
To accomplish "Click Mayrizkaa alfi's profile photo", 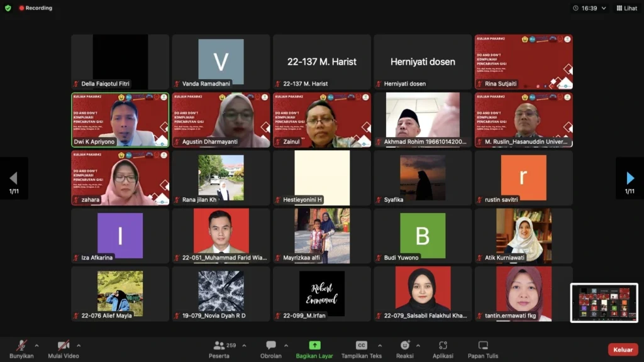I will (x=322, y=236).
